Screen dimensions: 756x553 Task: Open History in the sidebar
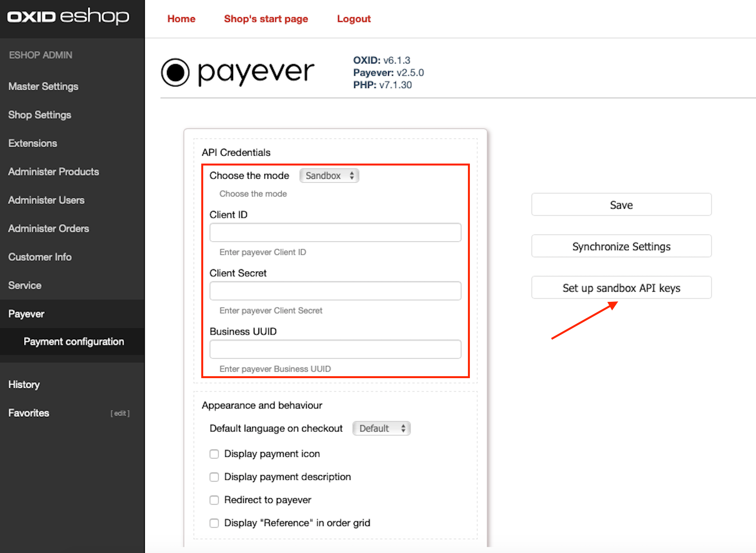24,385
